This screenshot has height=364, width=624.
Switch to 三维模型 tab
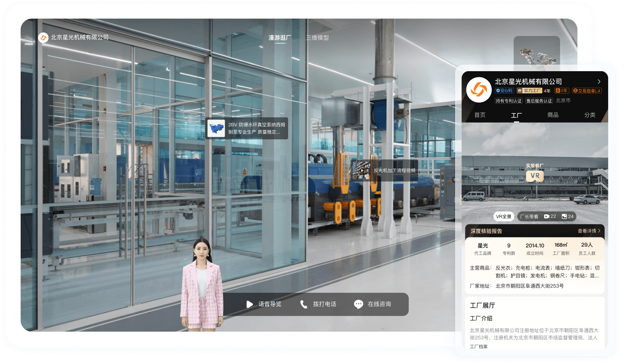[x=317, y=38]
